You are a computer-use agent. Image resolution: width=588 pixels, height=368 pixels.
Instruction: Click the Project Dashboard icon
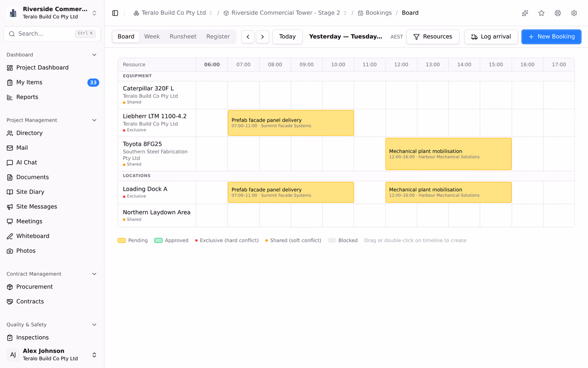(x=10, y=68)
